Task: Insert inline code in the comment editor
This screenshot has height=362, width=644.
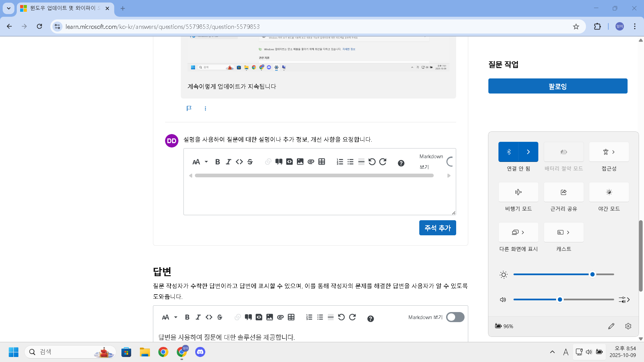Action: [239, 162]
